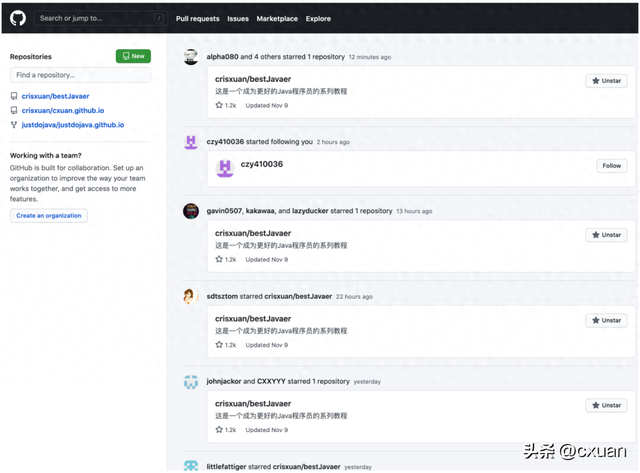The height and width of the screenshot is (473, 640).
Task: Open the GitHub home logo
Action: coord(18,18)
